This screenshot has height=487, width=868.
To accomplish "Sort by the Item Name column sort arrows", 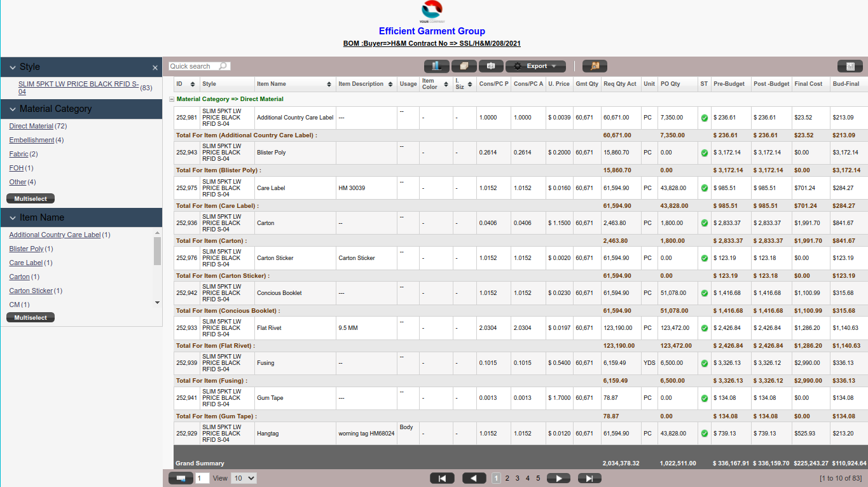I will [329, 84].
